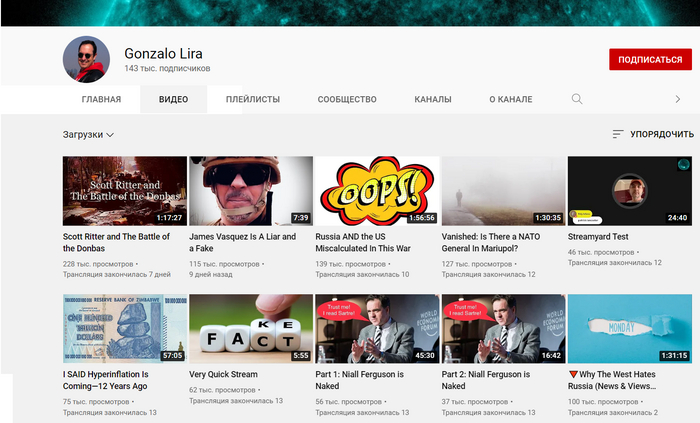Image resolution: width=700 pixels, height=423 pixels.
Task: Switch to the О КАНАЛЕ tab
Action: click(x=511, y=99)
